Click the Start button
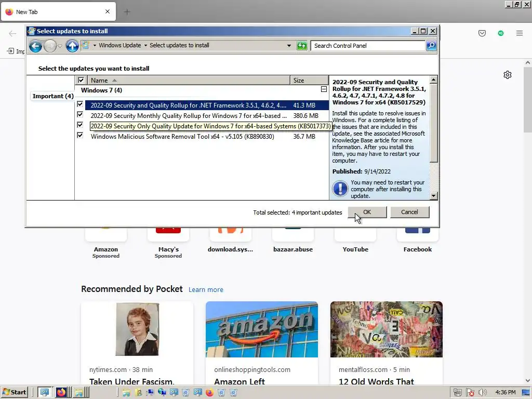This screenshot has height=399, width=532. 14,392
